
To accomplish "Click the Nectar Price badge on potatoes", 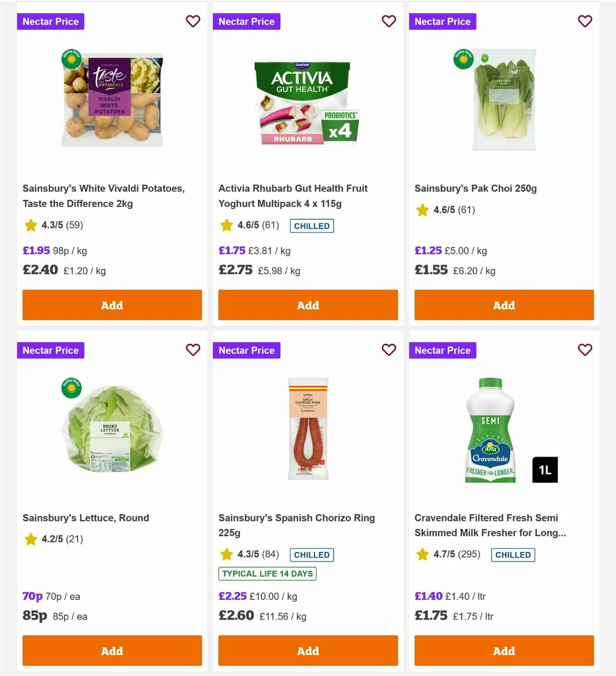I will (50, 22).
